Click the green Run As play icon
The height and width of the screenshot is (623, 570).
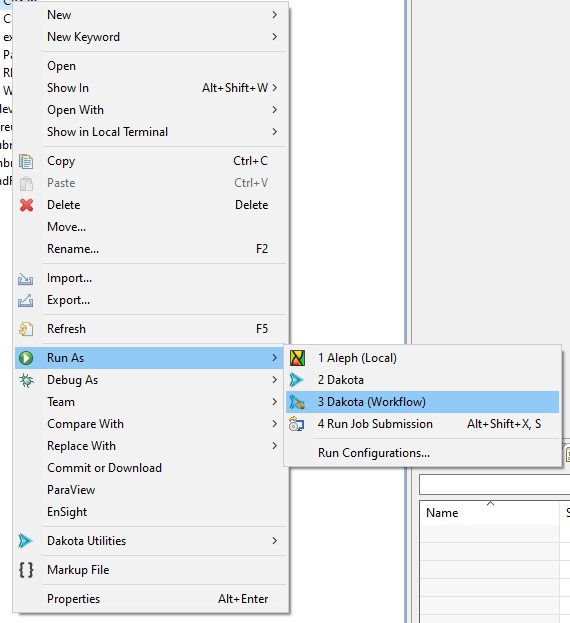[x=26, y=358]
